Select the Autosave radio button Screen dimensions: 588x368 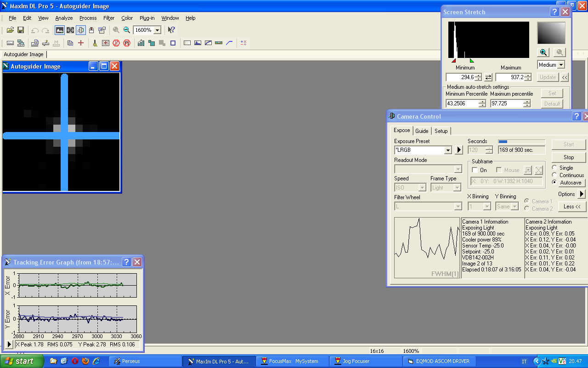point(554,183)
